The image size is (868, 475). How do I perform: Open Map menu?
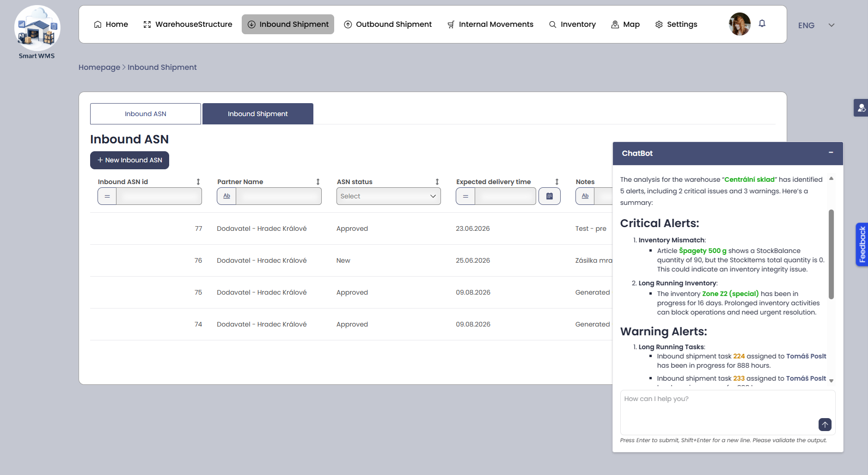pos(625,24)
